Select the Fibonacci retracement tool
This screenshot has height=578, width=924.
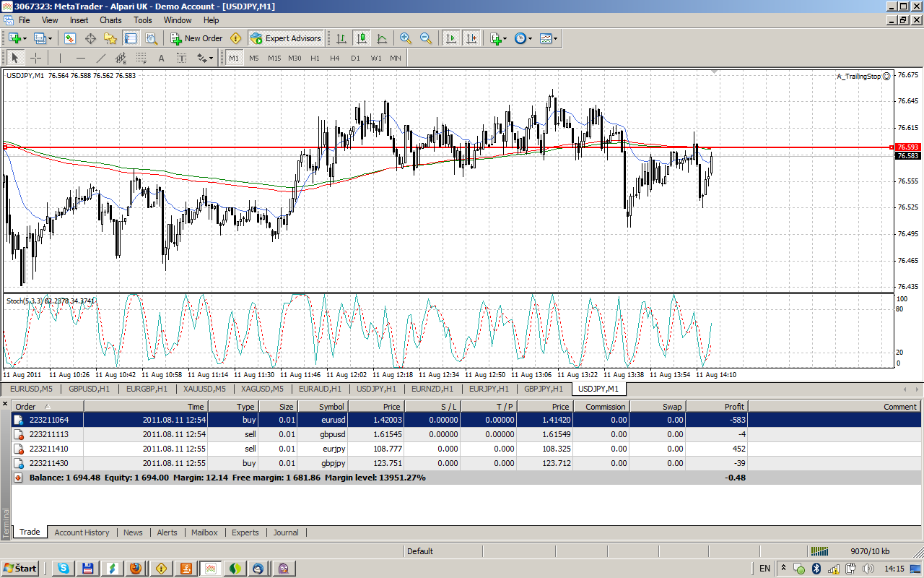click(141, 58)
